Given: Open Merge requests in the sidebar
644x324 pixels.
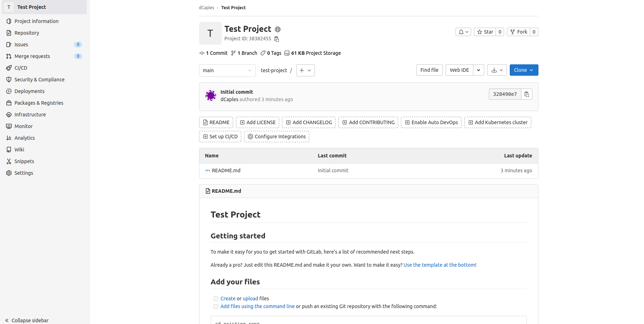Looking at the screenshot, I should pyautogui.click(x=32, y=56).
